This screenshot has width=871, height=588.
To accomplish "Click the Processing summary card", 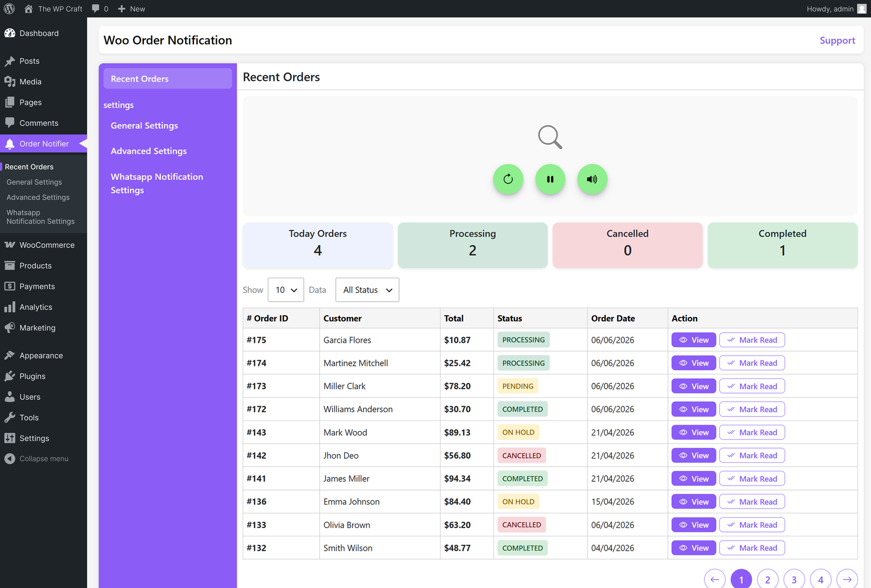I will (x=473, y=245).
